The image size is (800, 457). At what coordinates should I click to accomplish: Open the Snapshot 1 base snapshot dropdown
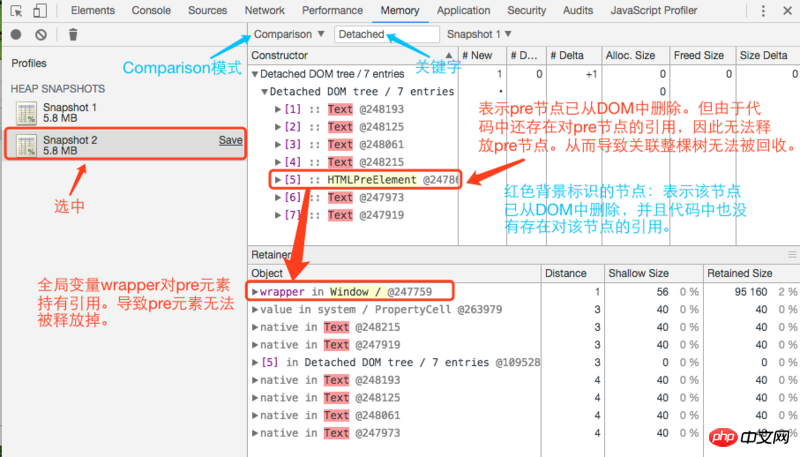479,34
